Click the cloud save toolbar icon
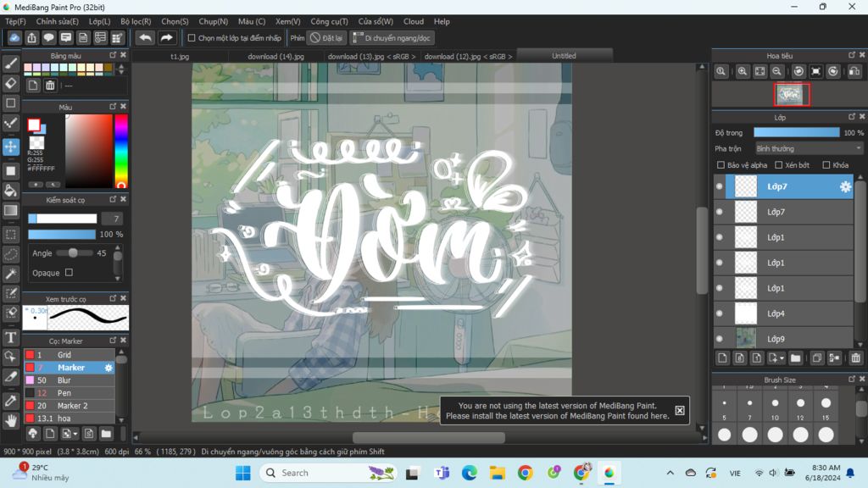 coord(14,37)
